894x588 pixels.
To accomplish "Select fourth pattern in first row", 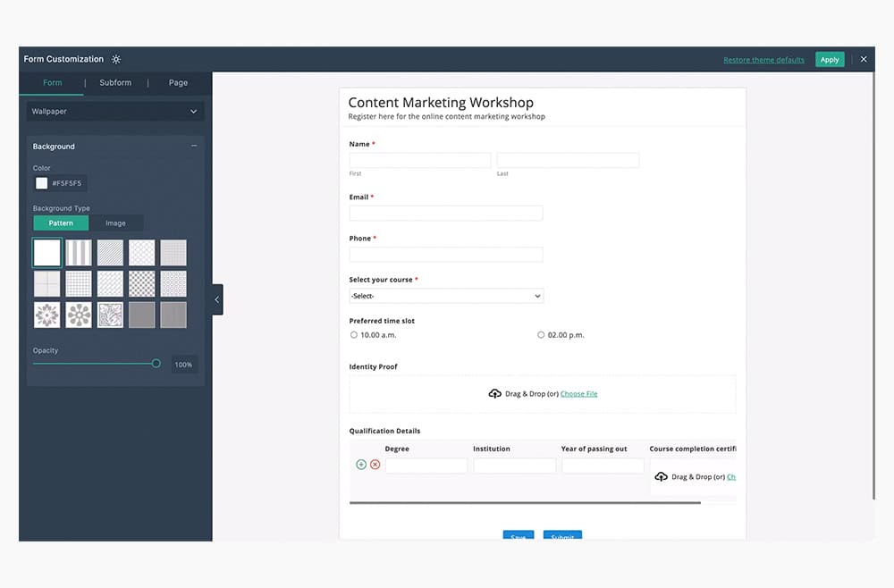I will point(142,252).
